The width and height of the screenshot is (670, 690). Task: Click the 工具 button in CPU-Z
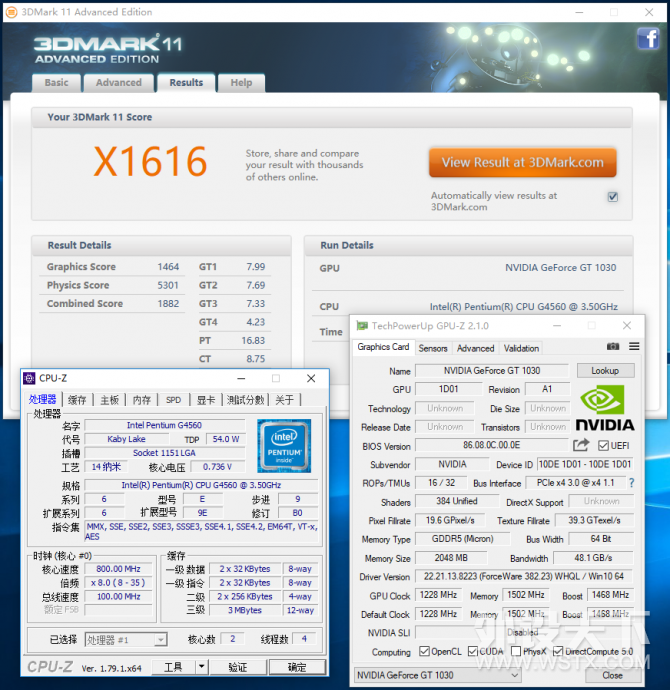[173, 667]
